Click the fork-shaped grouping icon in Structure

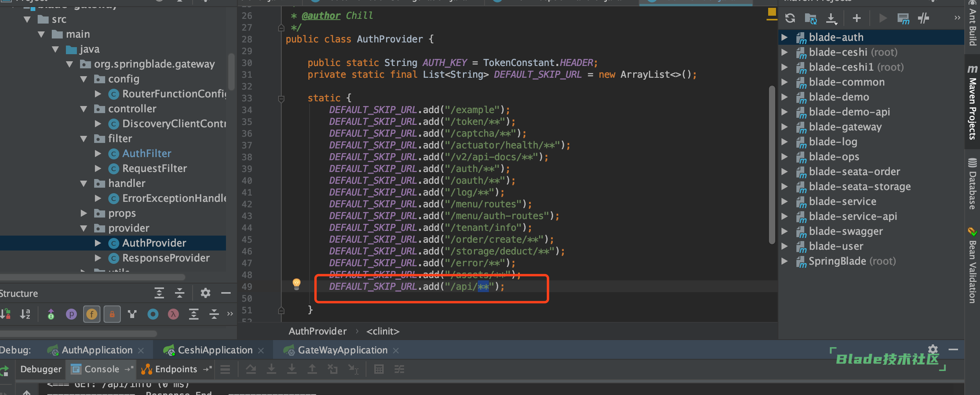click(x=132, y=314)
